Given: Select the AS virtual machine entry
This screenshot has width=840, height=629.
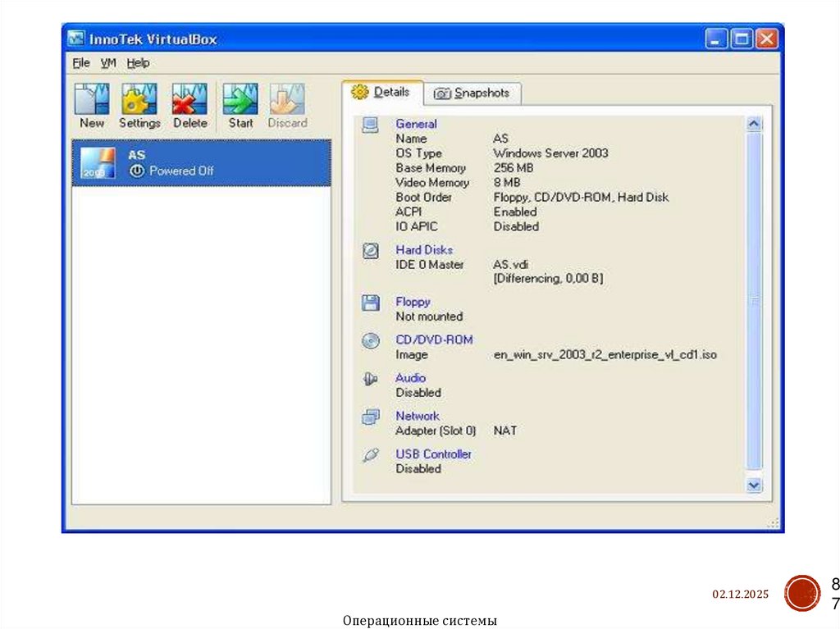Looking at the screenshot, I should pos(201,162).
